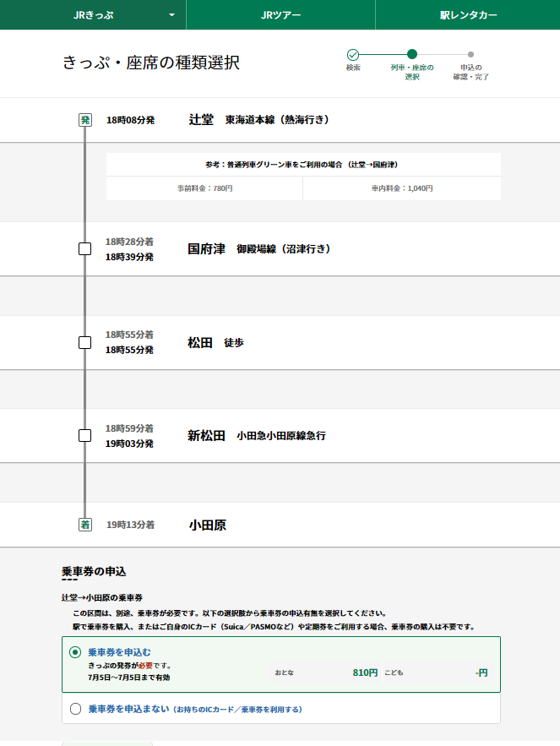The height and width of the screenshot is (746, 560).
Task: Click the 徒歩 walking label at 松田
Action: pos(234,342)
